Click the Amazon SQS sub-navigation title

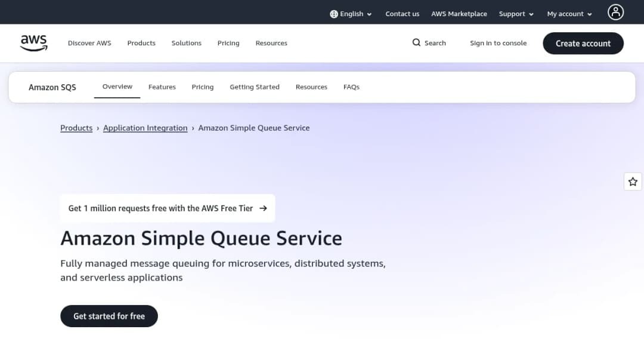pyautogui.click(x=52, y=88)
